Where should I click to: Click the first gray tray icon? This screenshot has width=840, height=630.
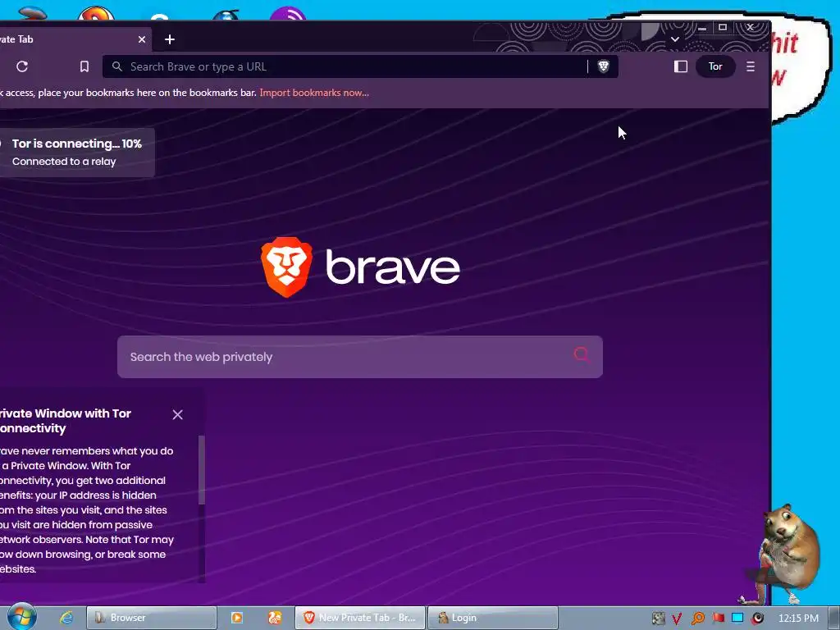[x=658, y=619]
